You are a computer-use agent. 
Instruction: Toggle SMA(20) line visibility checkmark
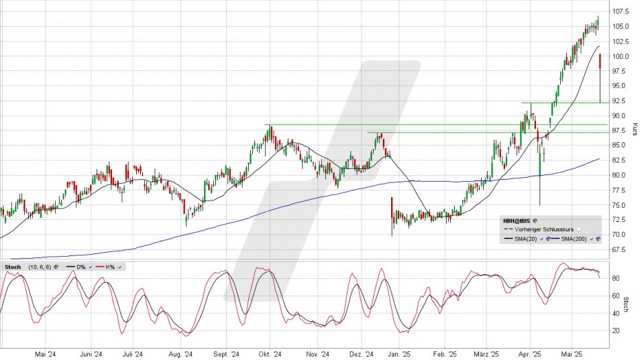coord(542,239)
